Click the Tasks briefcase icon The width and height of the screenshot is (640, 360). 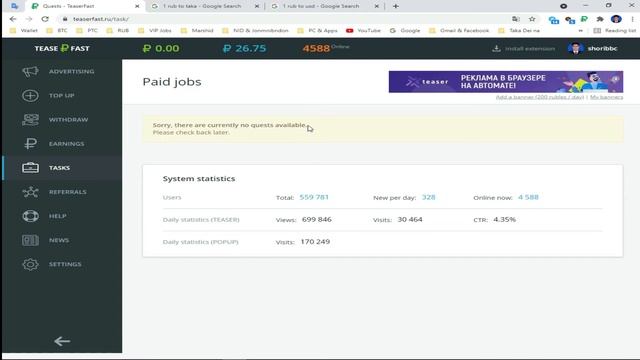pyautogui.click(x=30, y=168)
